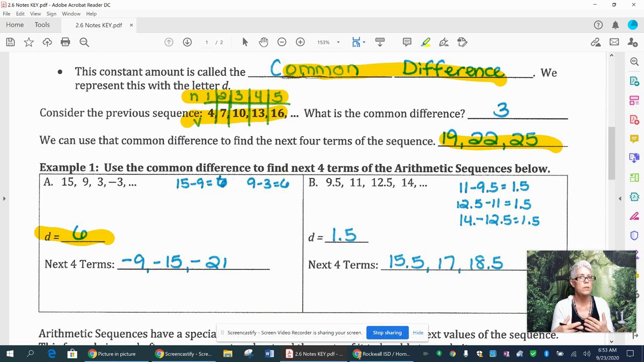
Task: Open the Create PDF tool in the right panel
Action: coord(634,120)
